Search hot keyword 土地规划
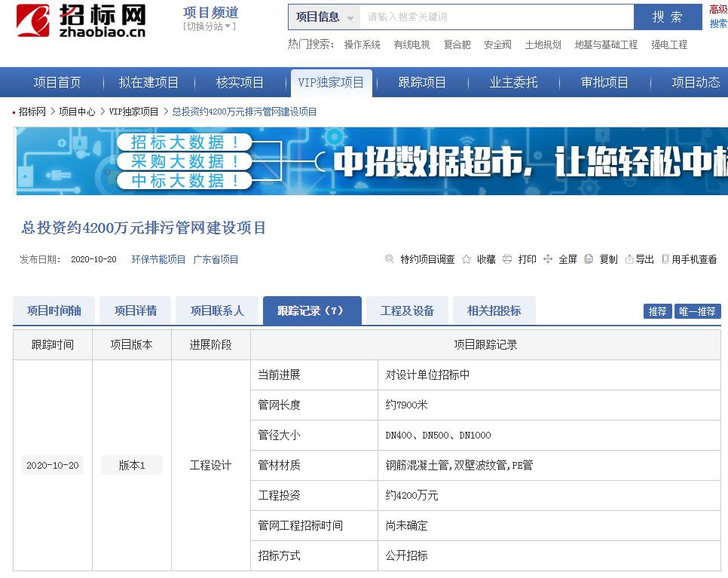Screen dimensions: 728x578 (x=543, y=44)
